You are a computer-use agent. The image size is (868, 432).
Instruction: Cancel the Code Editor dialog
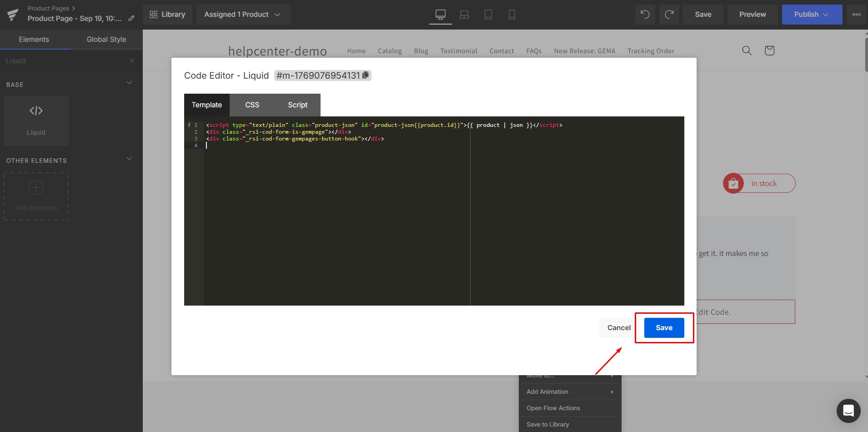pyautogui.click(x=618, y=327)
